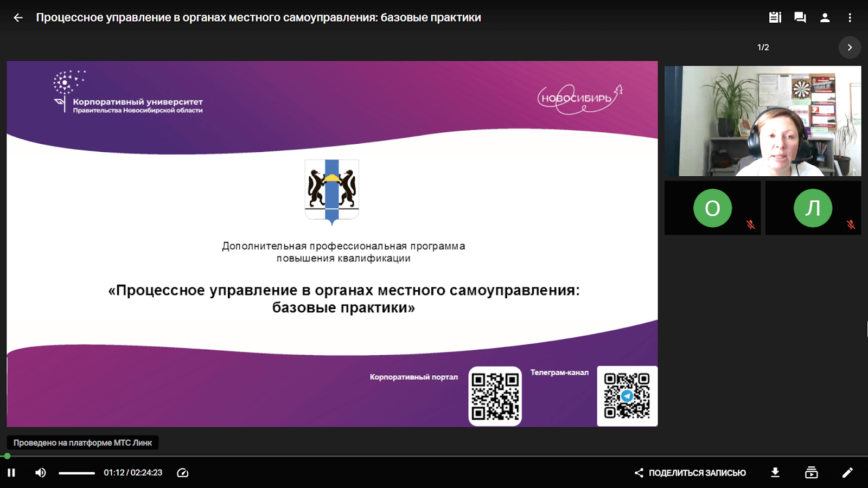Select the presenter's webcam video
Screen dimensions: 868x488
[x=763, y=121]
